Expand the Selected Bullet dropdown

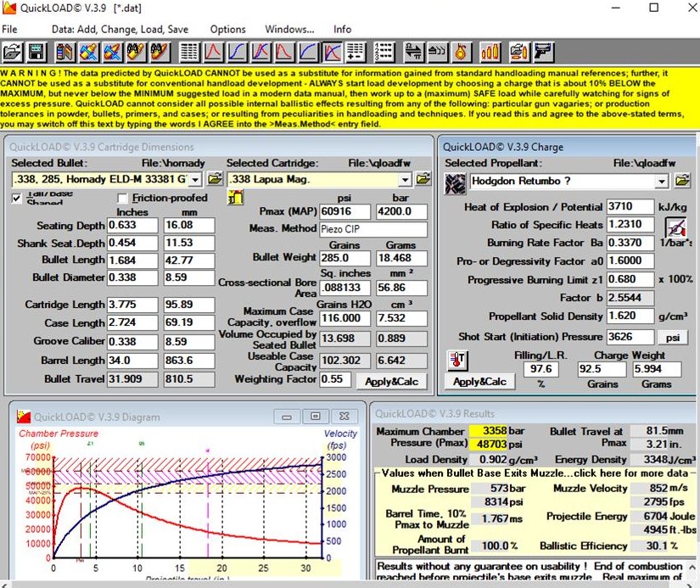pyautogui.click(x=195, y=180)
